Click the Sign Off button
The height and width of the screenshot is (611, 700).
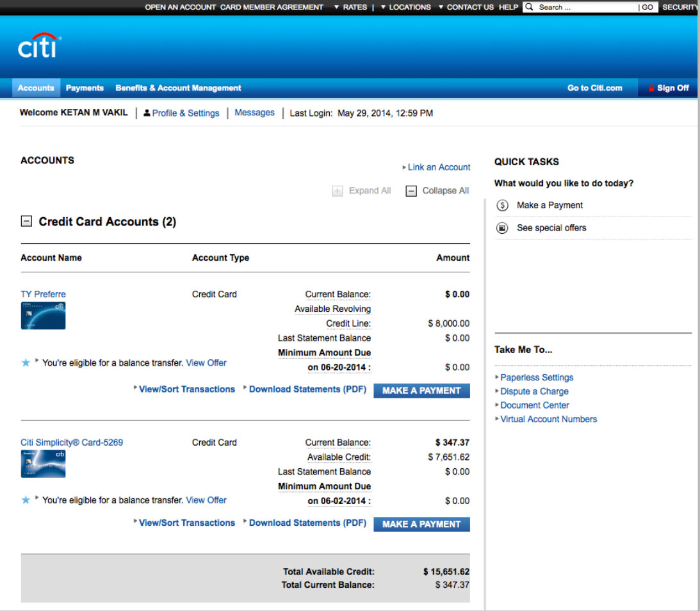(x=669, y=88)
